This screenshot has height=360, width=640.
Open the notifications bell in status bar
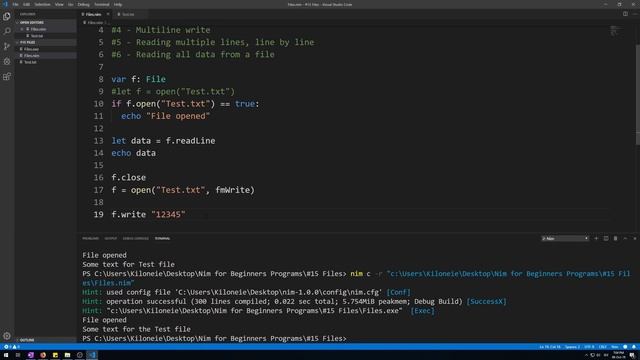click(634, 347)
